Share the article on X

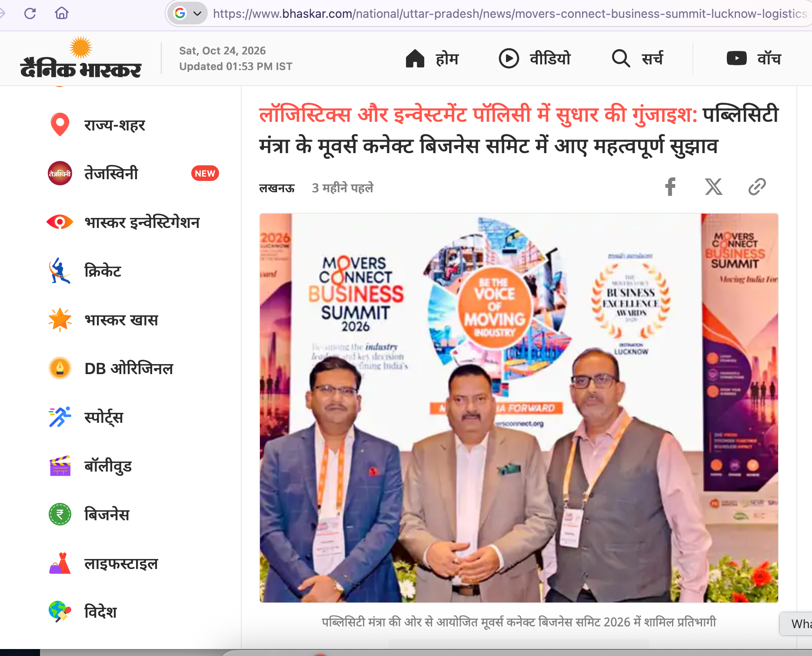click(714, 187)
